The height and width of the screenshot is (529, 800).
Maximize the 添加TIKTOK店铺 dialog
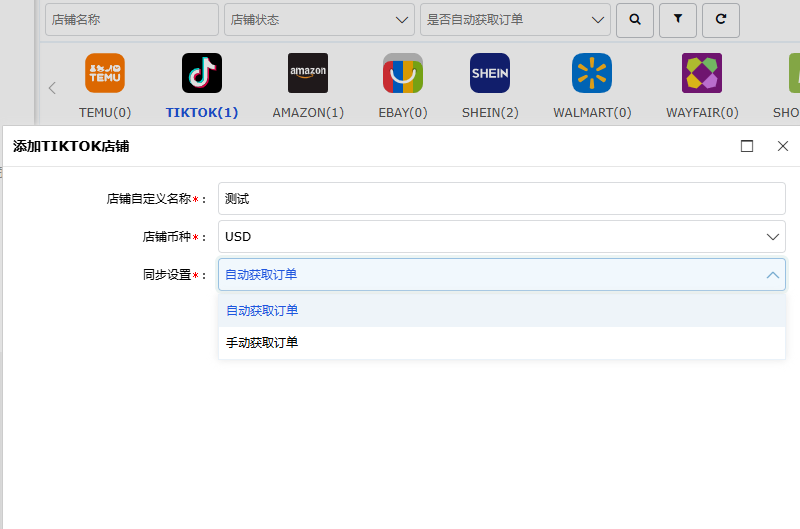pyautogui.click(x=747, y=146)
